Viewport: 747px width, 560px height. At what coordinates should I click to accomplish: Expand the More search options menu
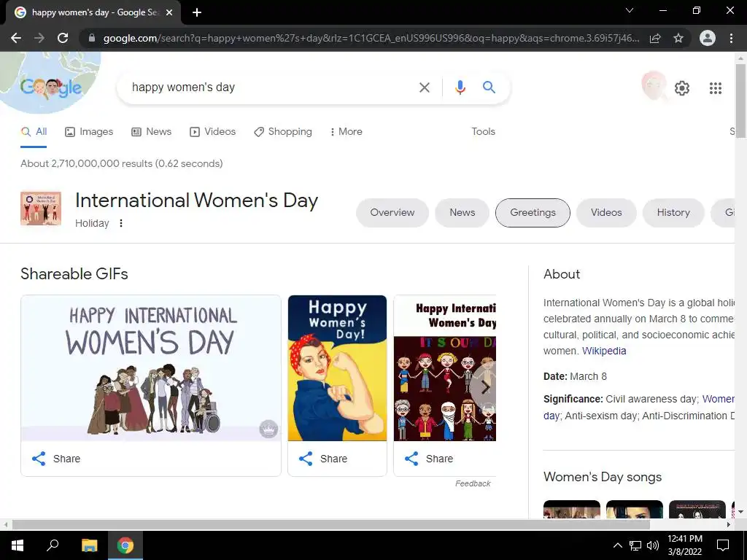point(347,132)
